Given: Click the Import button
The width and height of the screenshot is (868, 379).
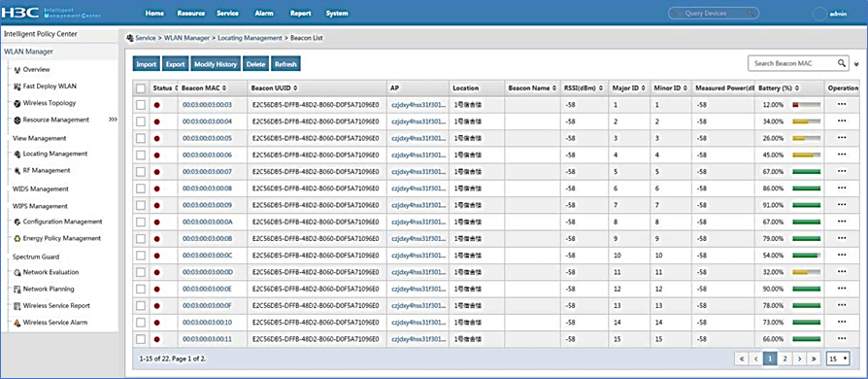Looking at the screenshot, I should click(x=147, y=64).
